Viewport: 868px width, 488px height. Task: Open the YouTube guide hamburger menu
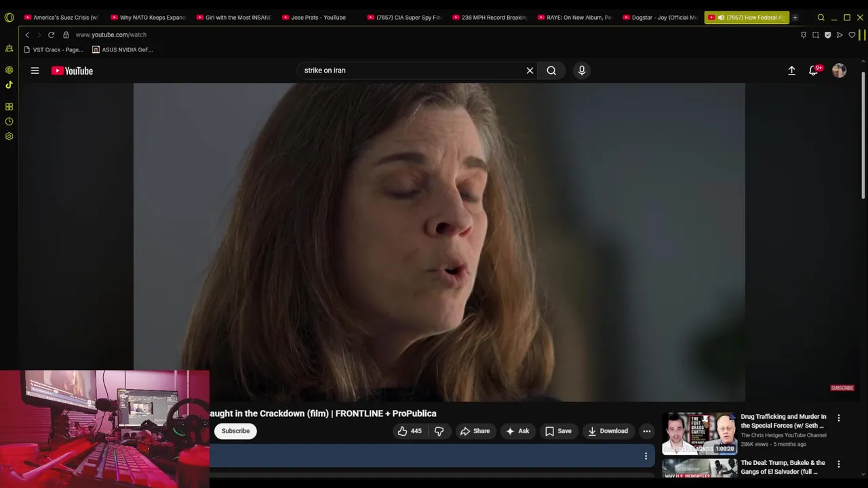point(35,70)
